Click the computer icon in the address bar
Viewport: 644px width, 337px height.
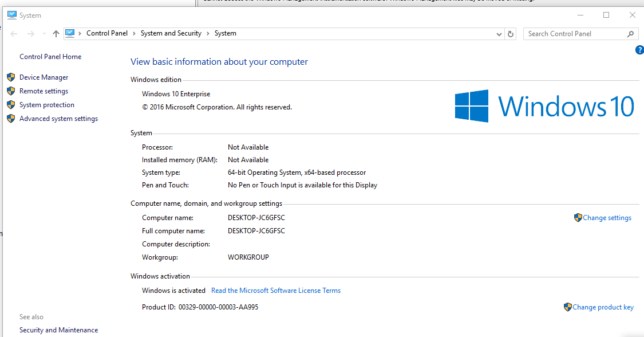70,33
